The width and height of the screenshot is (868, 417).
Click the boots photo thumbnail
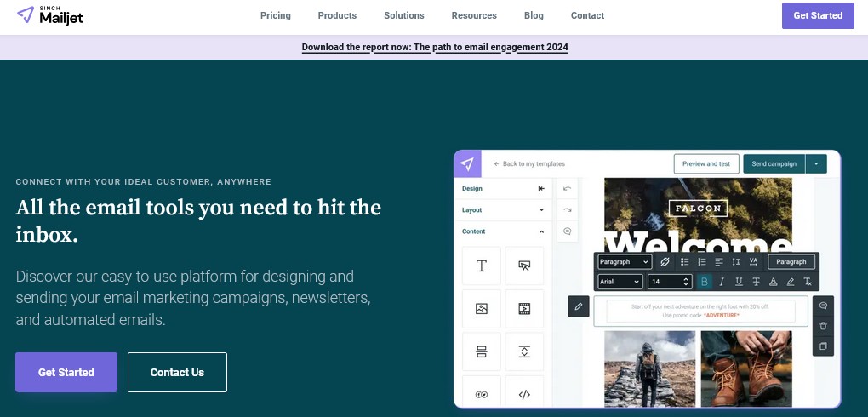pyautogui.click(x=746, y=368)
